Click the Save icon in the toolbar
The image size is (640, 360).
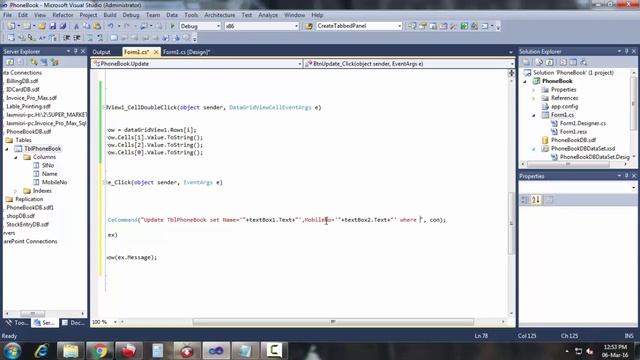[x=53, y=26]
